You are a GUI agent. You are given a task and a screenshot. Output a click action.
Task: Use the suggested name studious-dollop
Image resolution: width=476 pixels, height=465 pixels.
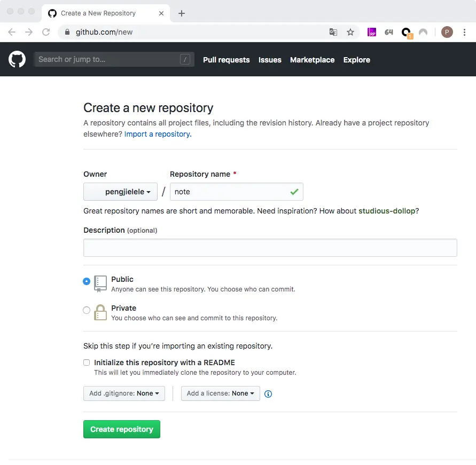click(387, 211)
